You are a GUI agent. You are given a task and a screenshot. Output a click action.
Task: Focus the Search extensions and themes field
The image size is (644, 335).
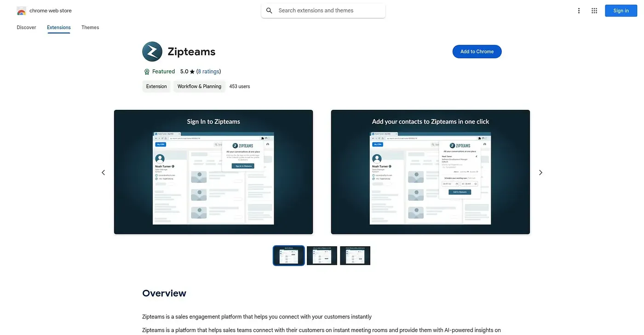coord(323,11)
